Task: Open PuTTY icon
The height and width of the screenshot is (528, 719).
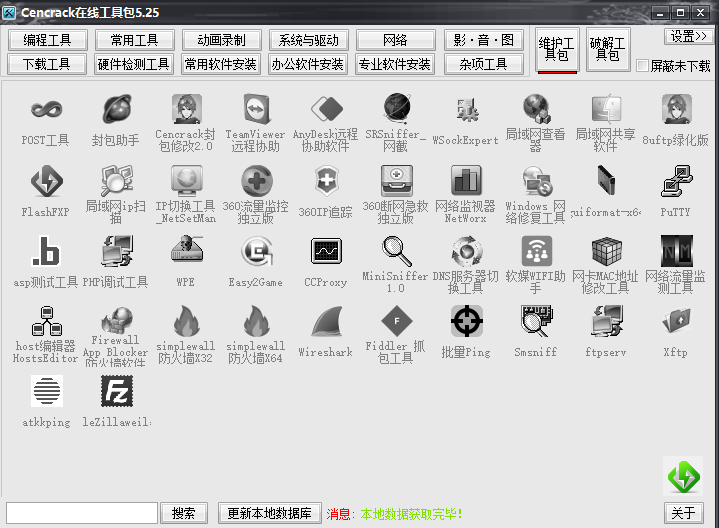Action: click(x=676, y=181)
